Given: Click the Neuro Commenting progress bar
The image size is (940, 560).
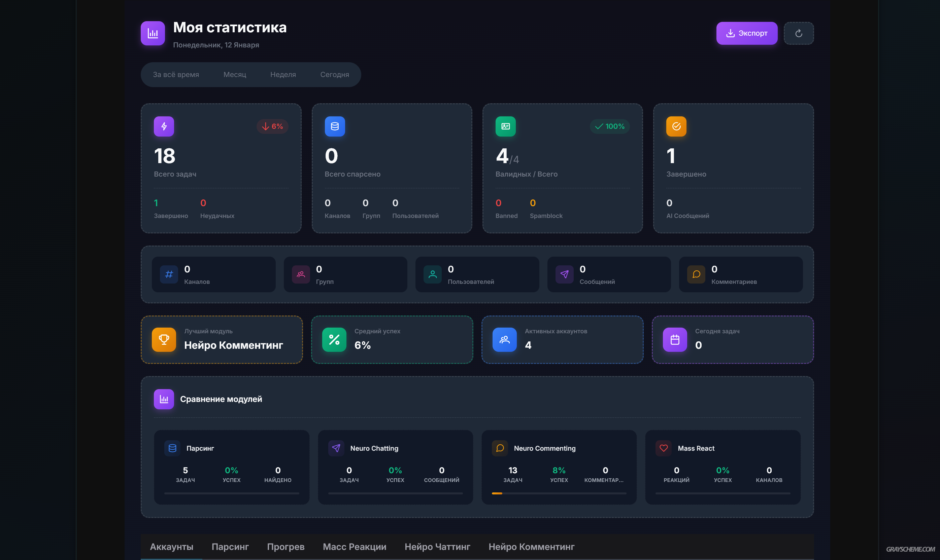Looking at the screenshot, I should click(559, 493).
